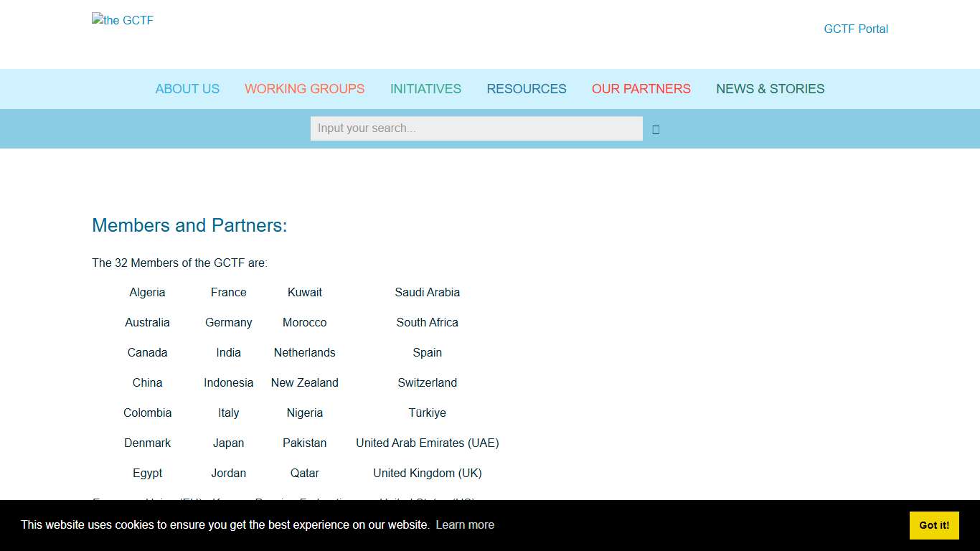Select United Kingdom (UK) member entry

pos(427,473)
